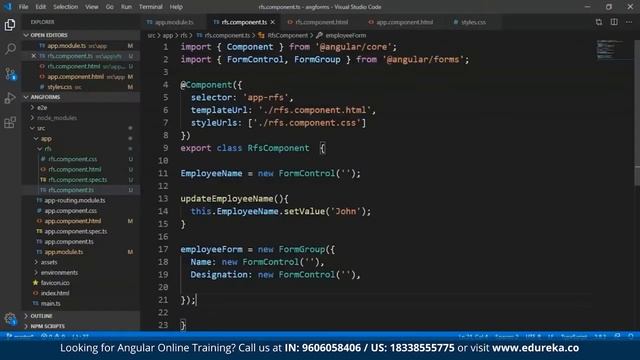Click the git branch indicator in status bar

(19, 336)
